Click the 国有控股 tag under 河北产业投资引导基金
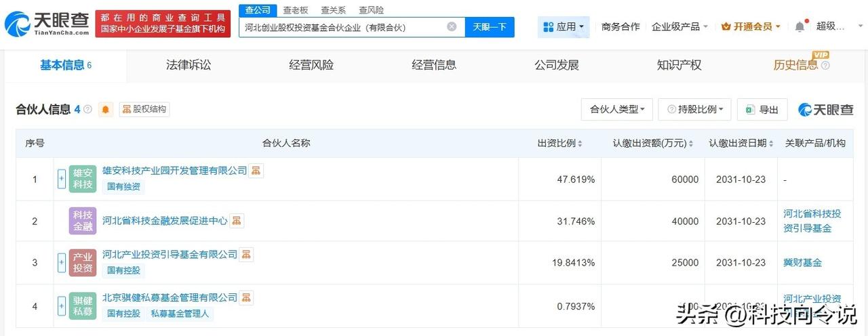This screenshot has height=336, width=868. [x=123, y=270]
